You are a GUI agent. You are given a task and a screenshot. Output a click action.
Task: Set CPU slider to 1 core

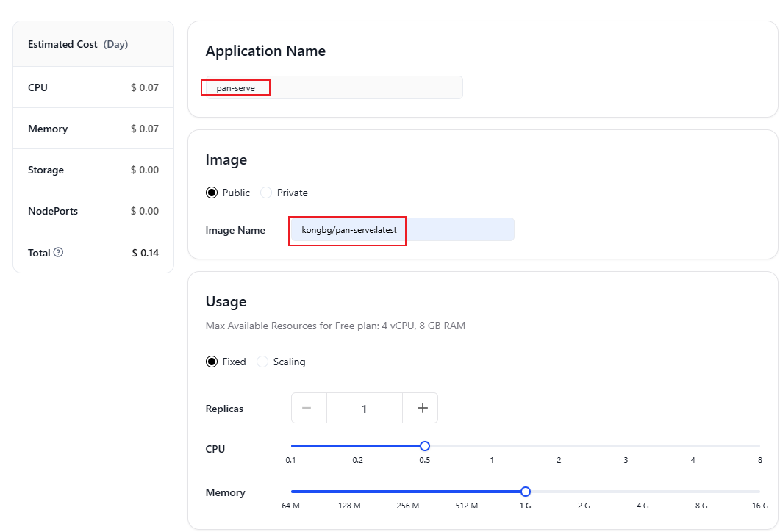[x=492, y=446]
